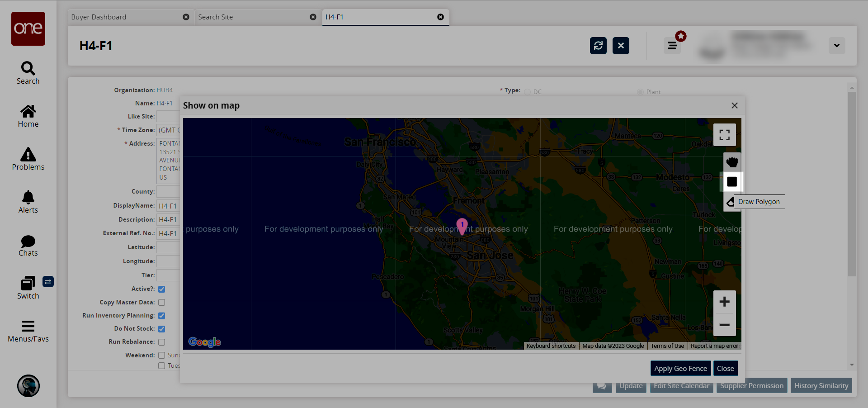
Task: Click the pink location marker on map
Action: tap(462, 225)
